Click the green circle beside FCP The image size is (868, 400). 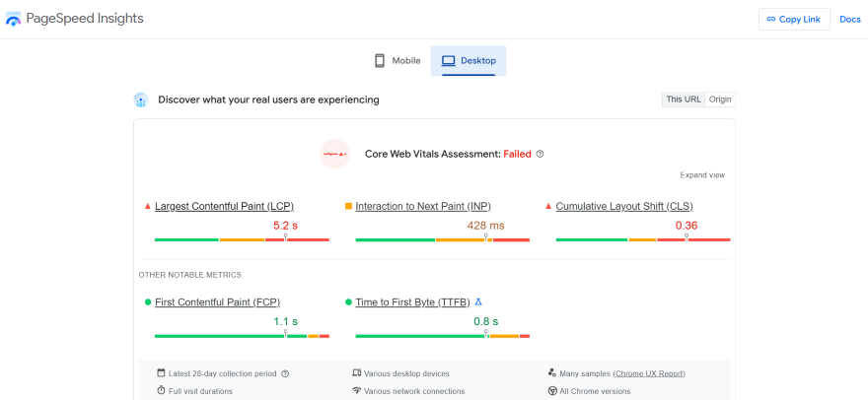pos(148,302)
